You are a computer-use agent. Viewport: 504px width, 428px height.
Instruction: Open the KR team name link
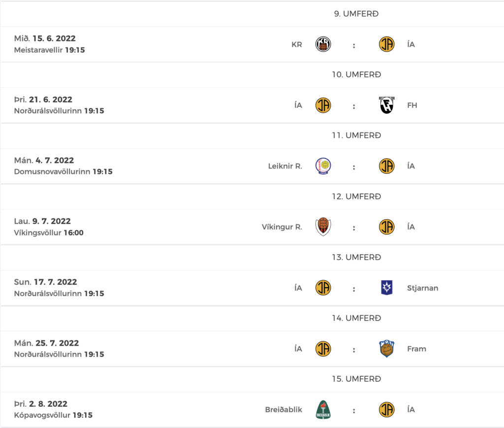tap(297, 45)
